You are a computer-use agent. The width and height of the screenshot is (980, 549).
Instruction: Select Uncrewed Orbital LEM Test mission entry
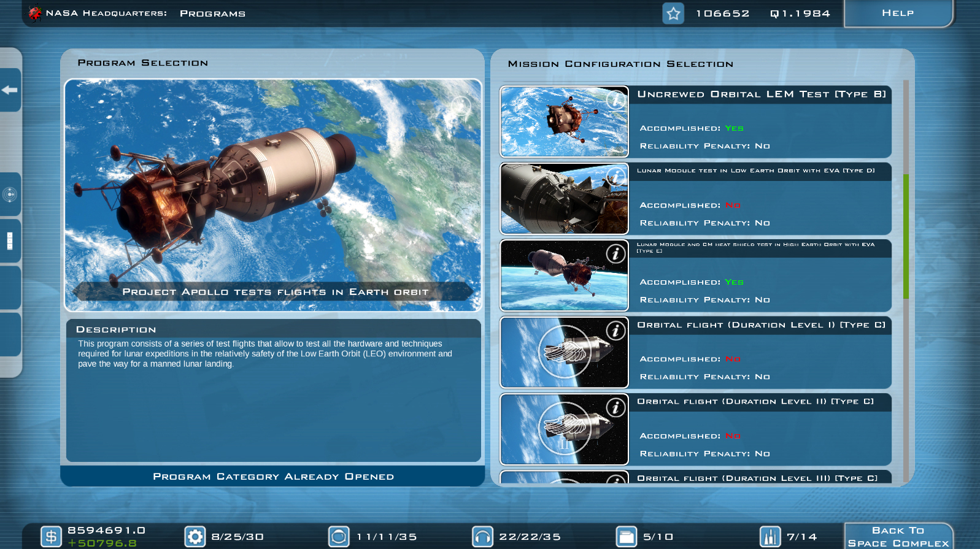(760, 121)
